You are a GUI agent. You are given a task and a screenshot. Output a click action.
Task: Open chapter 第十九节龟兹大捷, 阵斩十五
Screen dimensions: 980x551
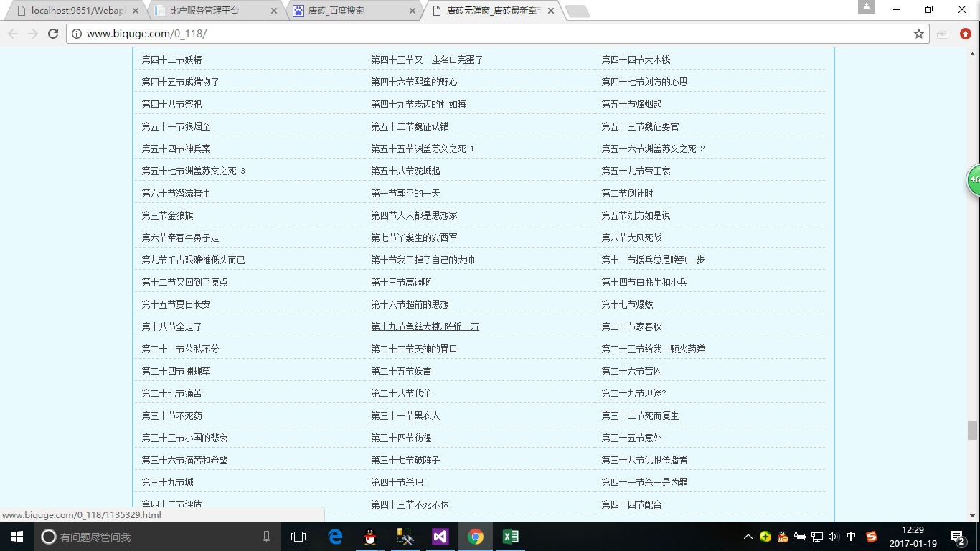click(x=425, y=326)
